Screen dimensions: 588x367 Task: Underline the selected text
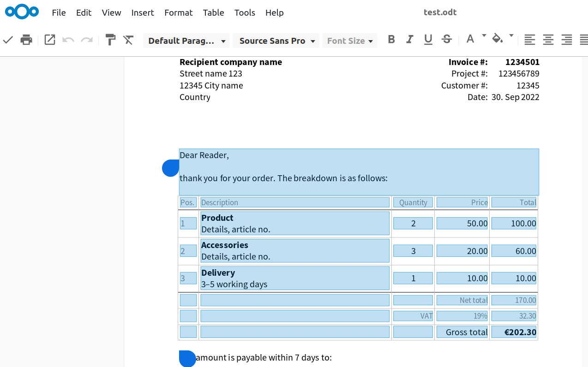[x=428, y=40]
